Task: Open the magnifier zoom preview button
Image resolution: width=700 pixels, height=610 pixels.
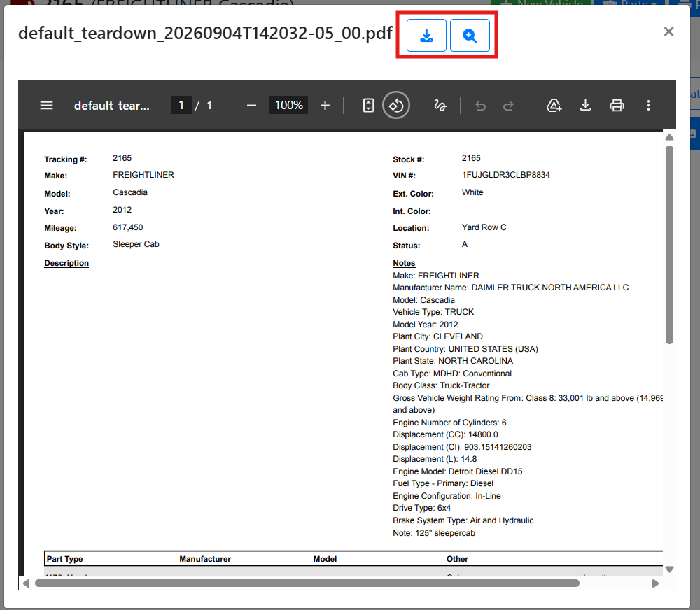Action: point(470,35)
